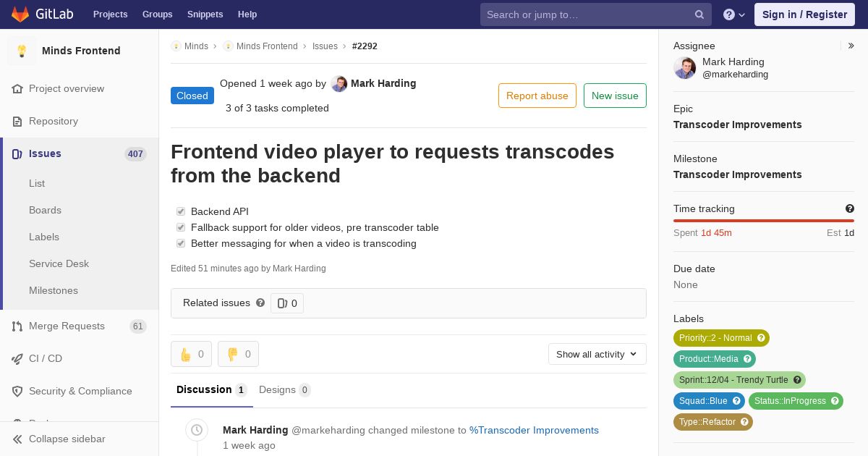Click the Minds Frontend breadcrumb icon

228,46
